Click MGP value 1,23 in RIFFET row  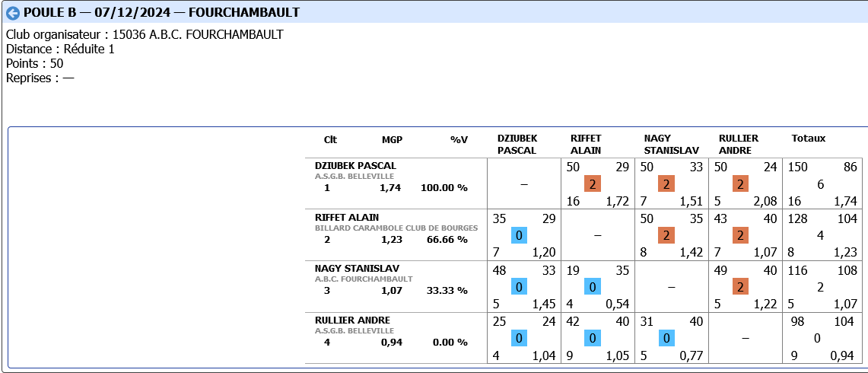[x=391, y=240]
